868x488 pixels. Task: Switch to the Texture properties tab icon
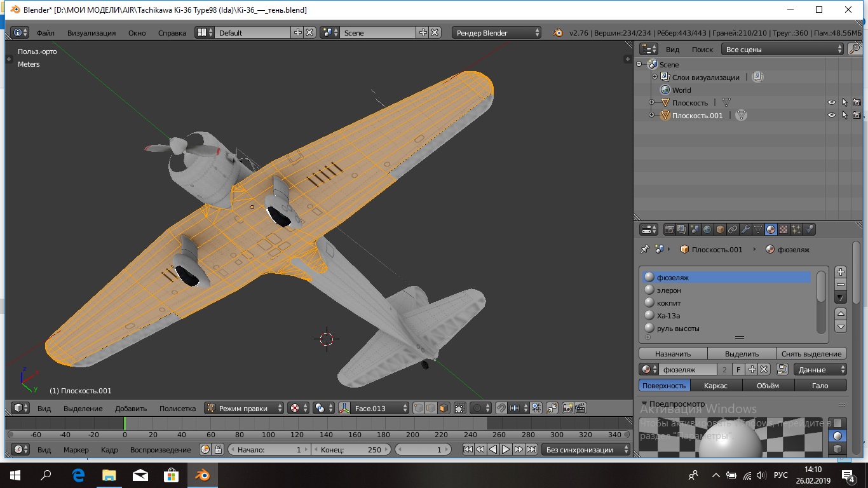click(783, 229)
